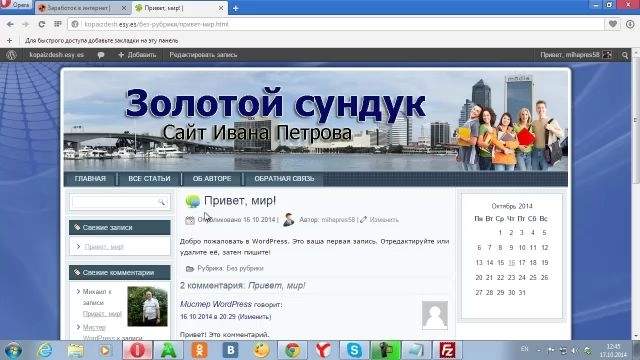Reload the page

coord(42,24)
